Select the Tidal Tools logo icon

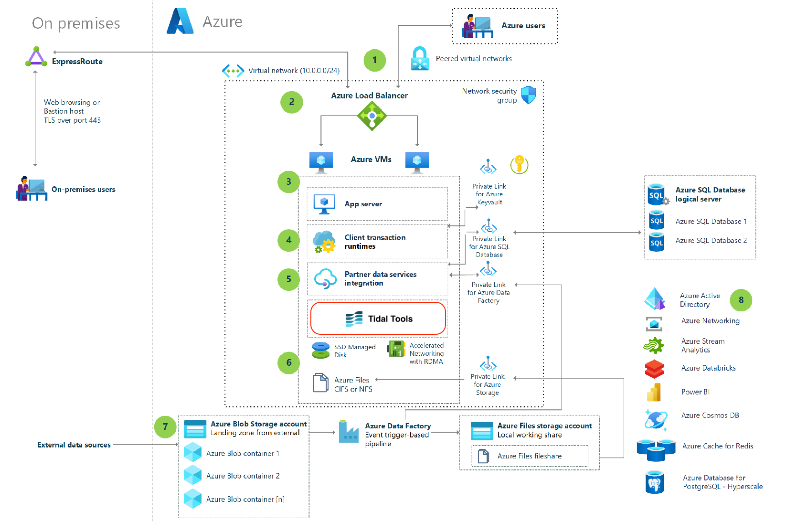coord(354,319)
